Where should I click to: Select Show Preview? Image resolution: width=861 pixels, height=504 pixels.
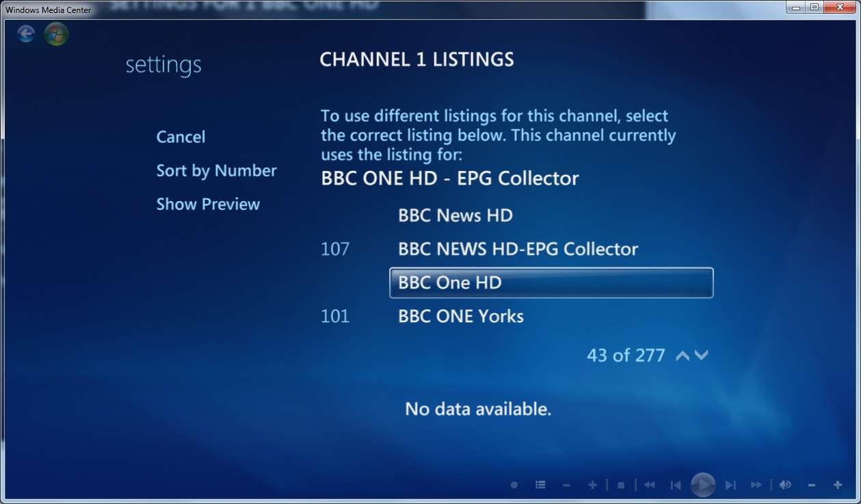pos(208,204)
